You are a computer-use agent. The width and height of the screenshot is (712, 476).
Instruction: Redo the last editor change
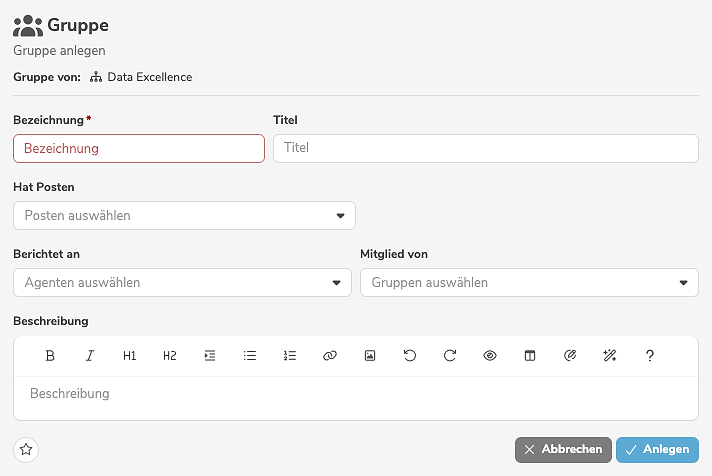(x=450, y=355)
